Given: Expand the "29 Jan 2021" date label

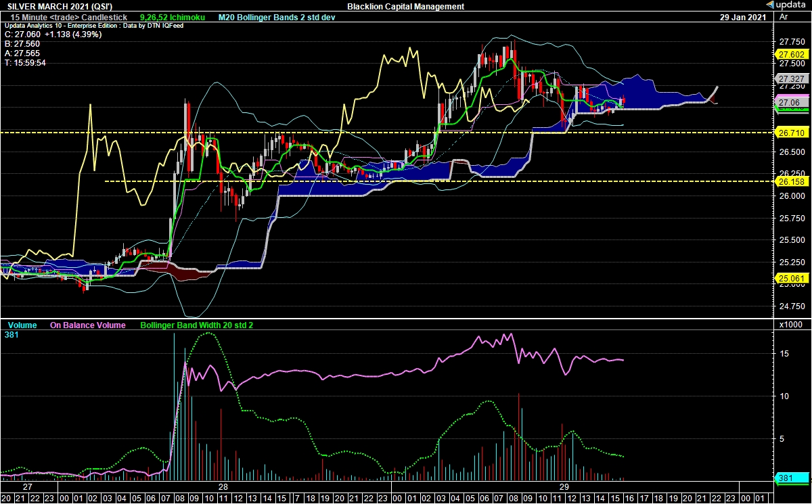Looking at the screenshot, I should point(744,17).
